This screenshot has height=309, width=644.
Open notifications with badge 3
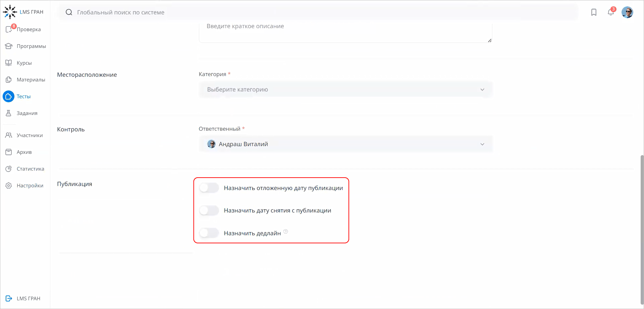611,12
